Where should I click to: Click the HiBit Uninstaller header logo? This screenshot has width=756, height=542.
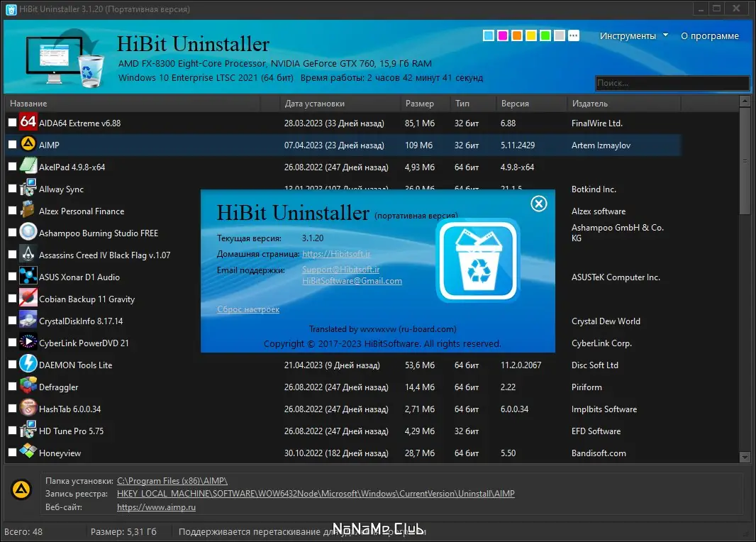pos(65,58)
